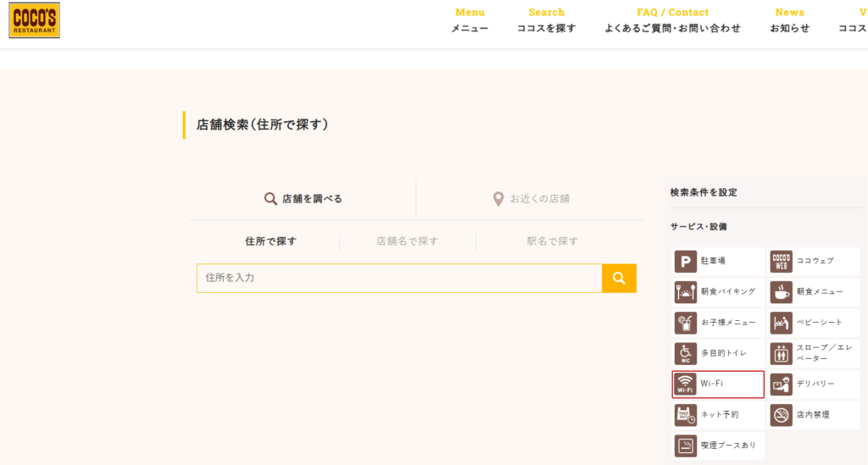Toggle the 喫煙ブースあり smoking booth icon
Image resolution: width=868 pixels, height=465 pixels.
pyautogui.click(x=685, y=446)
